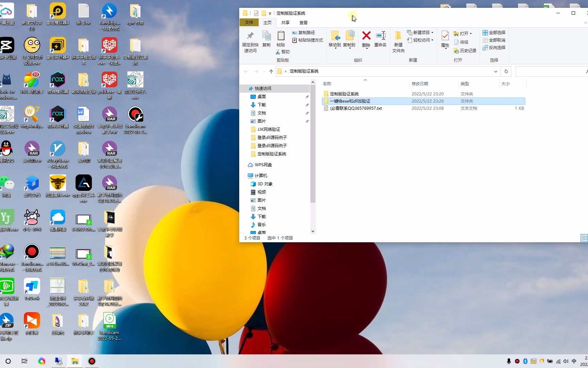The height and width of the screenshot is (368, 588).
Task: Open the Quick Access Toolbar customize dropdown
Action: pos(270,13)
